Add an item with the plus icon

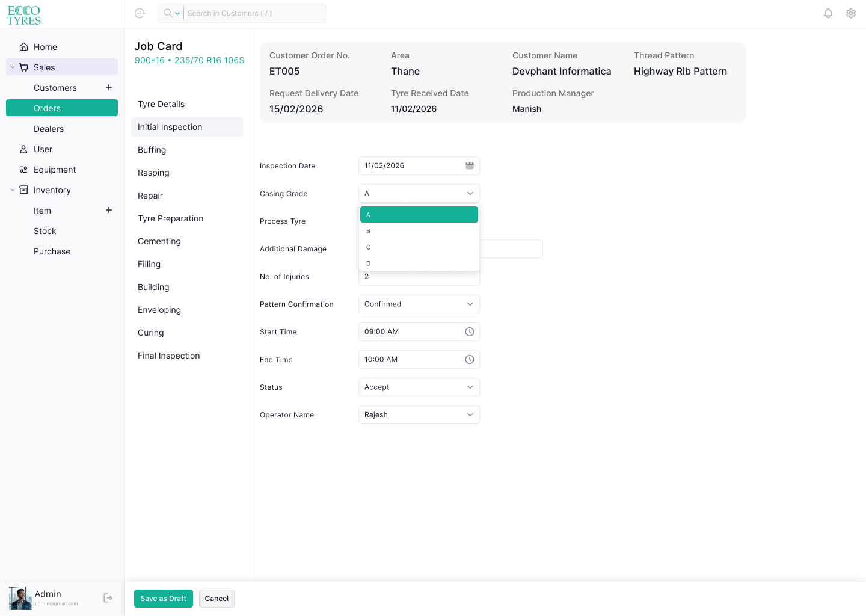109,210
